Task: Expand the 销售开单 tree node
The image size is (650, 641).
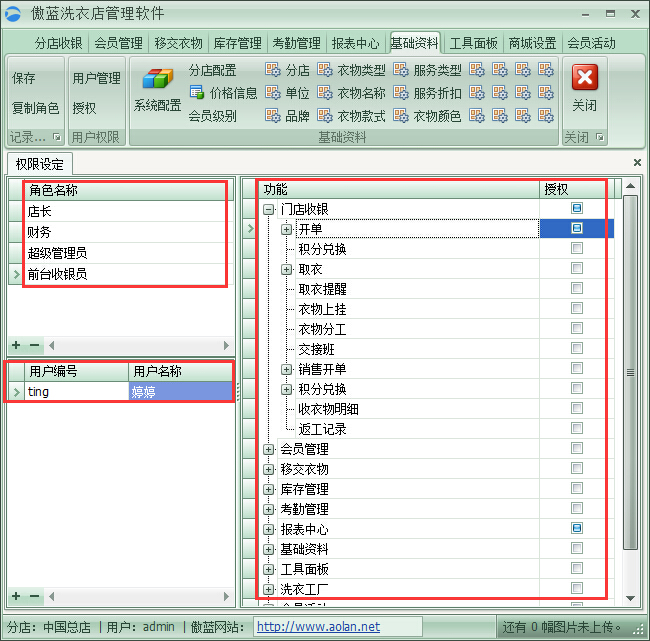Action: point(286,369)
